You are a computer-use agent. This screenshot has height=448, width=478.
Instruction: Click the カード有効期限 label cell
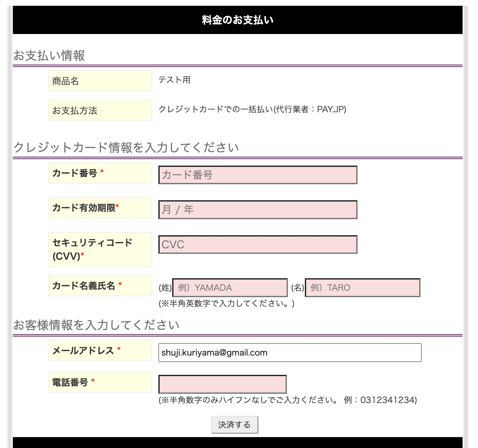point(100,208)
